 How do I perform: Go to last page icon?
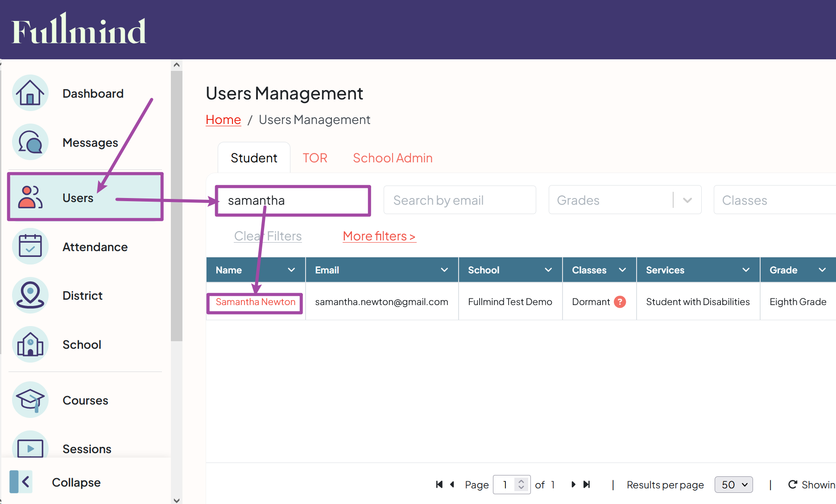587,484
